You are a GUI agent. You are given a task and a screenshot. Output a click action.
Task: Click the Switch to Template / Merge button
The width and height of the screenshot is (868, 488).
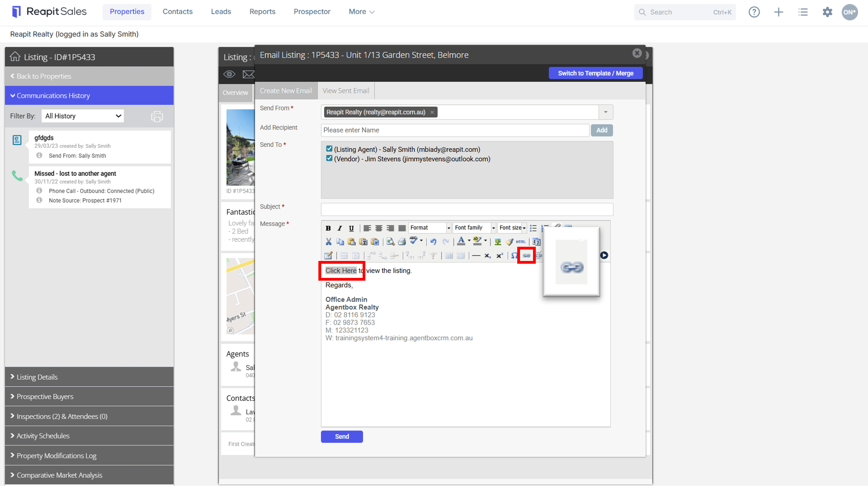pos(595,73)
